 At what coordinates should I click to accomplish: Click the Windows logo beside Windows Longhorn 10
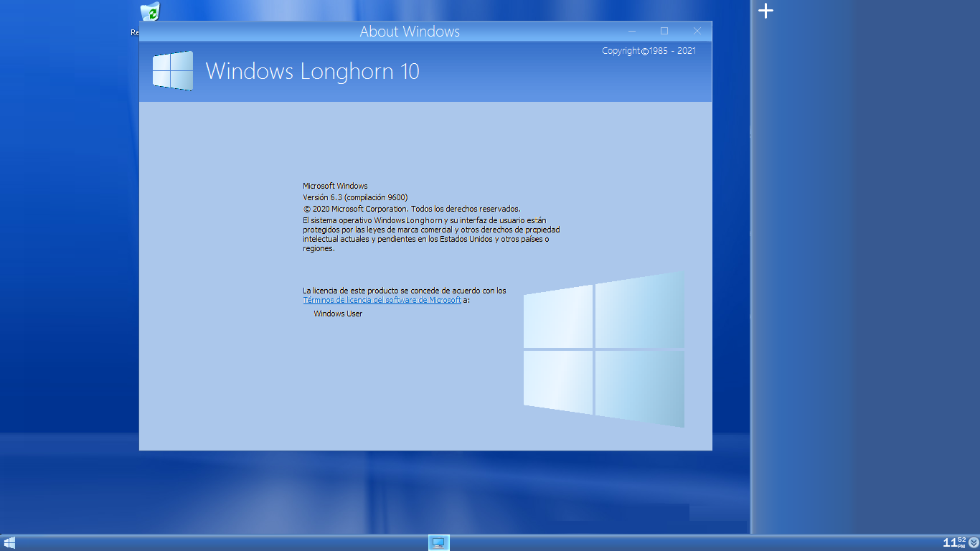[x=171, y=71]
